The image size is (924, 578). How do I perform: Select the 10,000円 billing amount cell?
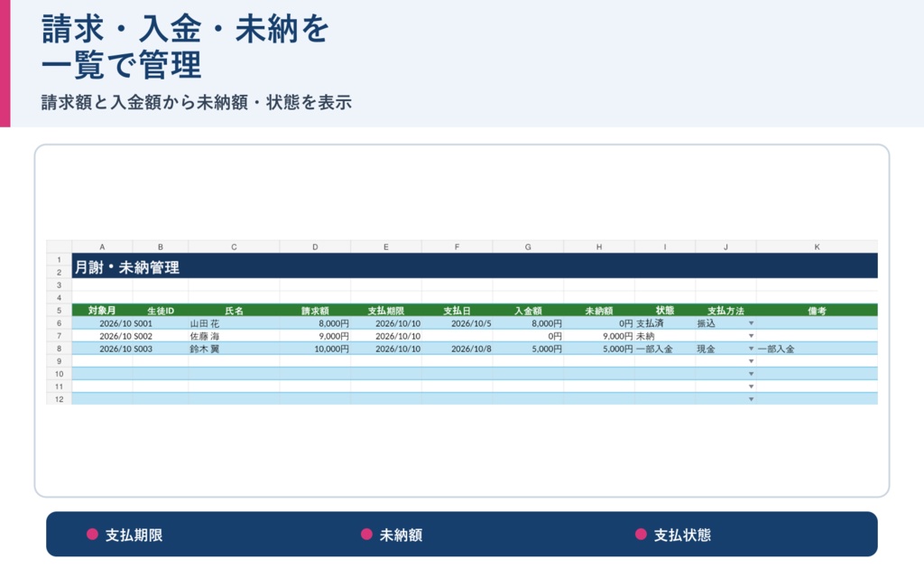coord(315,349)
